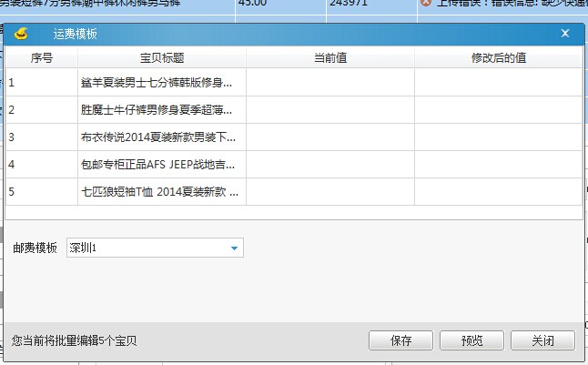Click the red upload error icon

425,5
